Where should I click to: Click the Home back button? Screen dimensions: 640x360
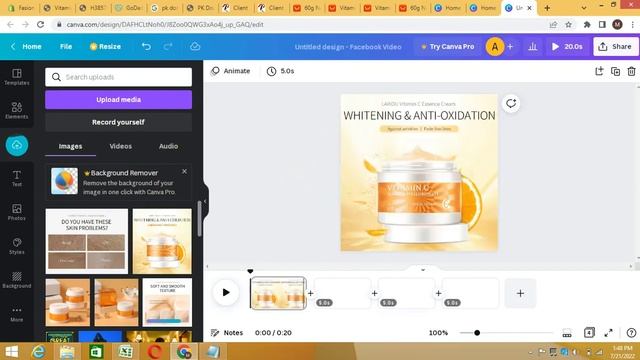tap(26, 47)
